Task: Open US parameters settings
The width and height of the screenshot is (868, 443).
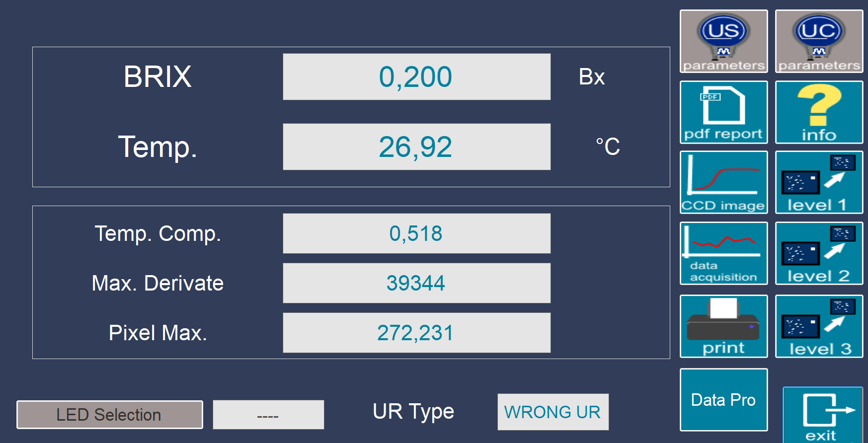Action: coord(723,41)
